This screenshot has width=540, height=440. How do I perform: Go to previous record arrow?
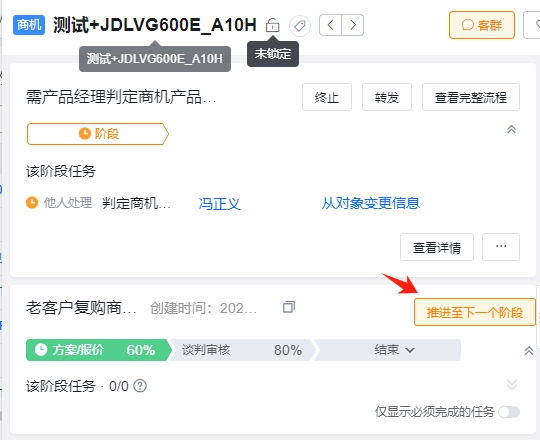tap(331, 25)
